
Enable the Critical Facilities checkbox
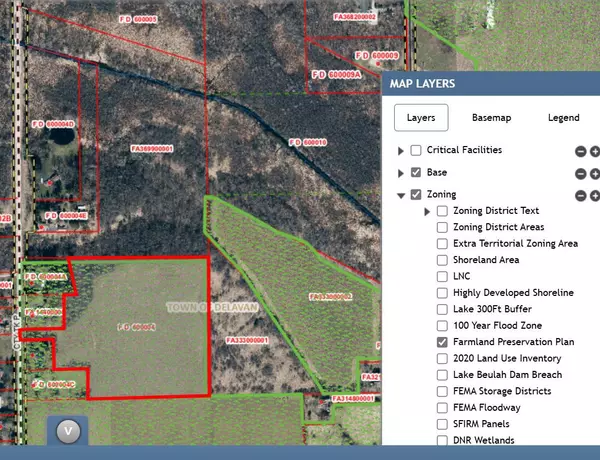(x=416, y=150)
